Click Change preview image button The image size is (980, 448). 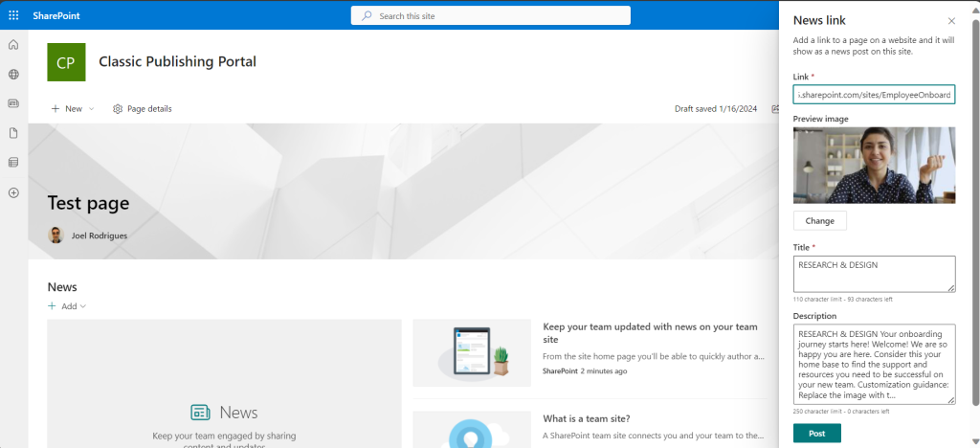pyautogui.click(x=819, y=221)
